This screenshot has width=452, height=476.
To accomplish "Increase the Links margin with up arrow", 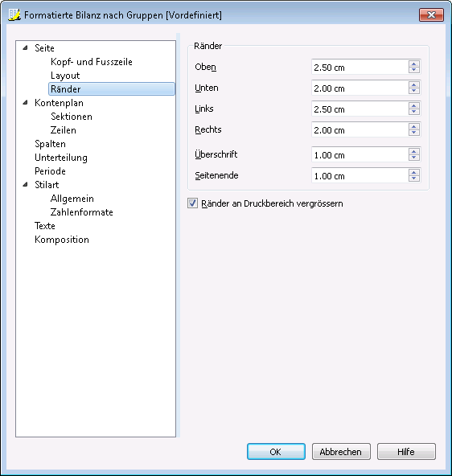I will pyautogui.click(x=413, y=105).
